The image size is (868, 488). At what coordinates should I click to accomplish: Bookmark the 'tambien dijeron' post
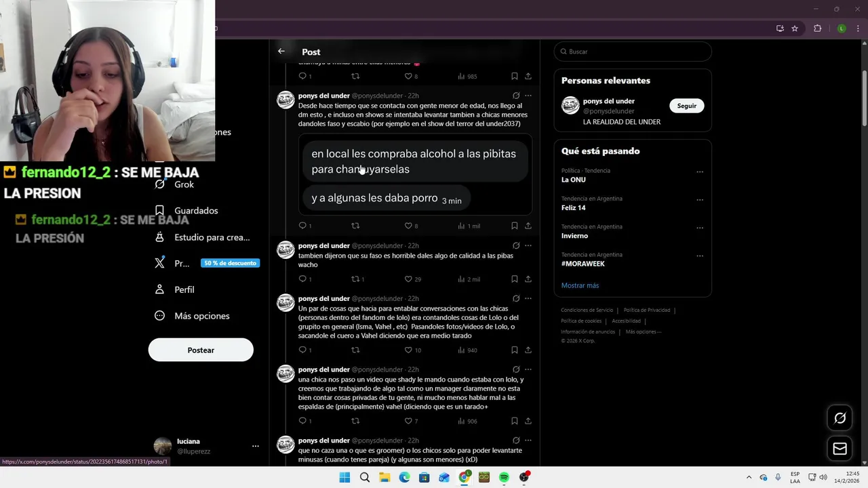(x=515, y=279)
